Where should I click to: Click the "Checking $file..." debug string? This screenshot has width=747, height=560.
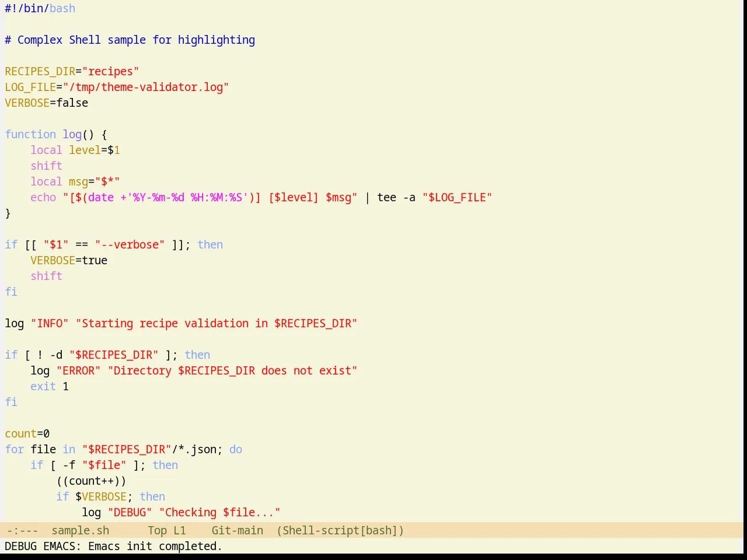coord(219,512)
